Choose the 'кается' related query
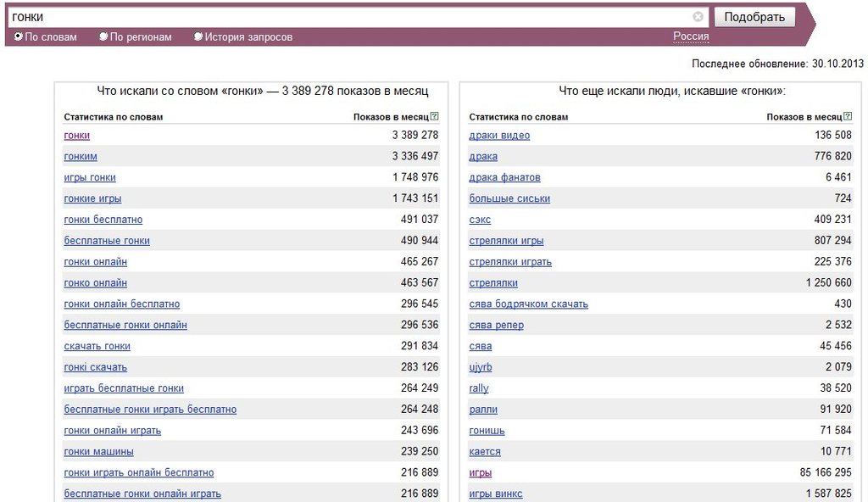868x502 pixels. pyautogui.click(x=485, y=451)
